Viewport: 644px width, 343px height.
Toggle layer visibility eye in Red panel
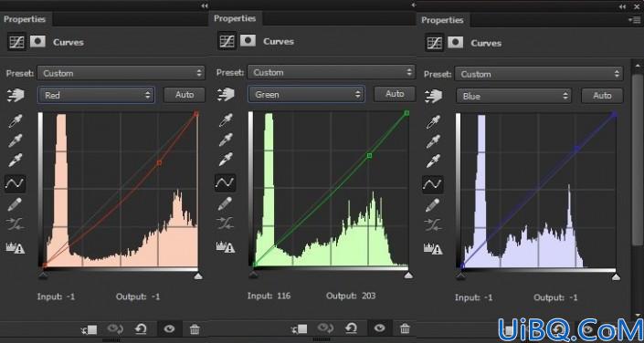[169, 328]
